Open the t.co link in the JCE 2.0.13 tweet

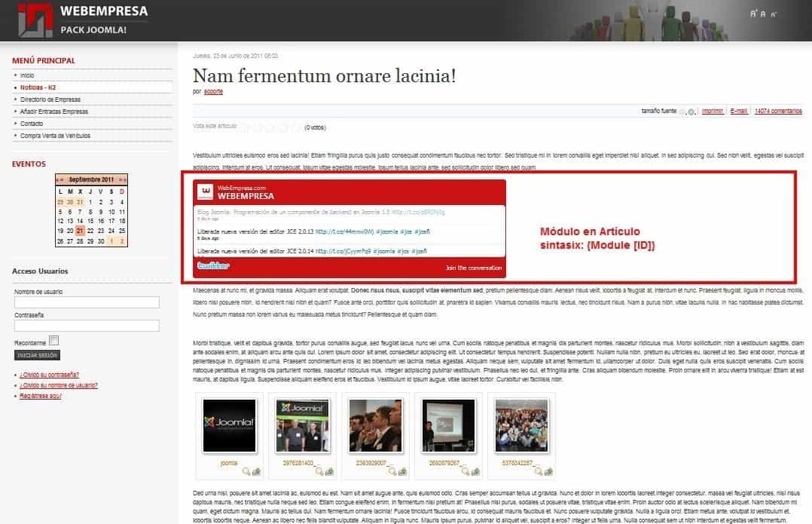coord(344,231)
